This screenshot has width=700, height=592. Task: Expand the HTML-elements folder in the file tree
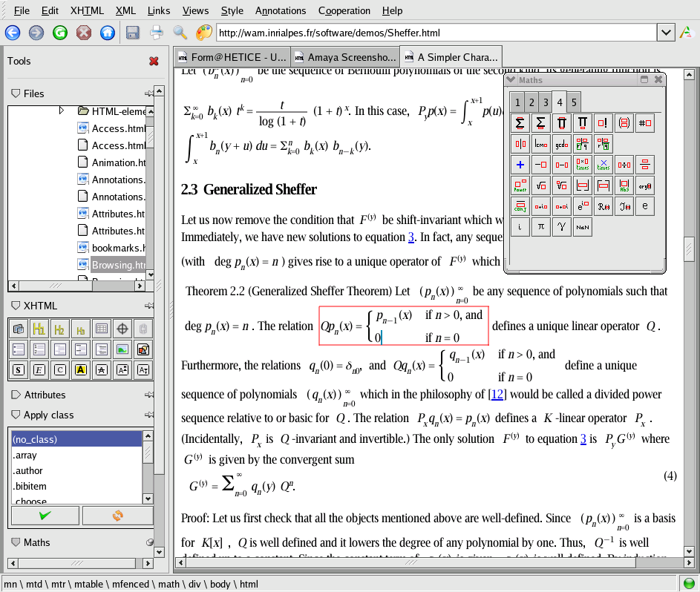(62, 111)
